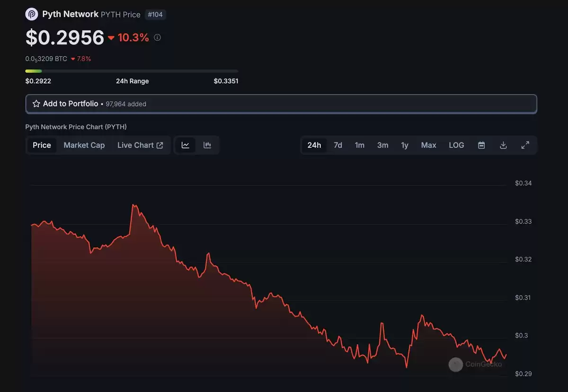
Task: Click the 97,964 added count
Action: click(x=126, y=104)
